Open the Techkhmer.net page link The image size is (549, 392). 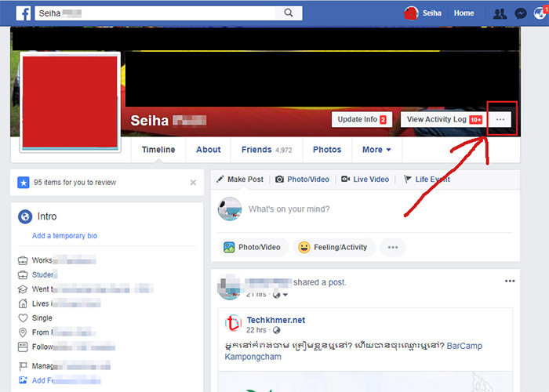pyautogui.click(x=276, y=320)
